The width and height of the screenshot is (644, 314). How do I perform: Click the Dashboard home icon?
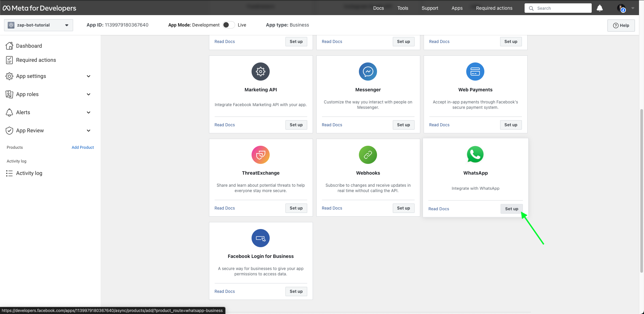point(9,46)
